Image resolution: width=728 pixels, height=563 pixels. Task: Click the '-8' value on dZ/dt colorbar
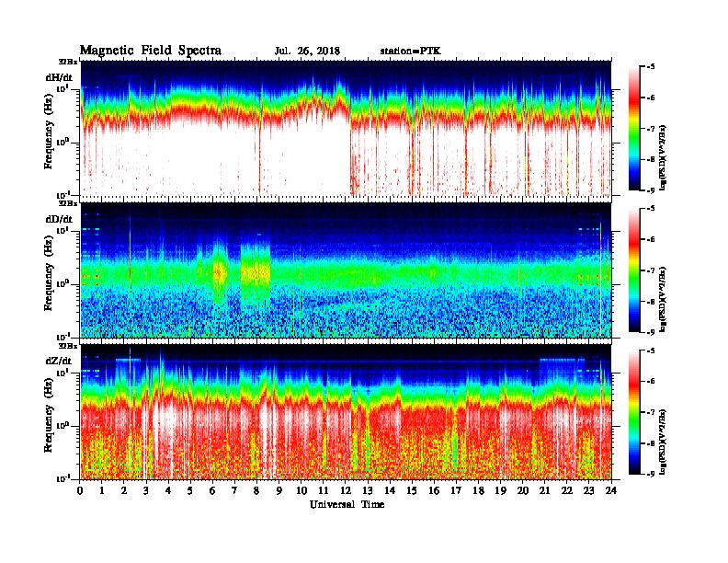651,443
